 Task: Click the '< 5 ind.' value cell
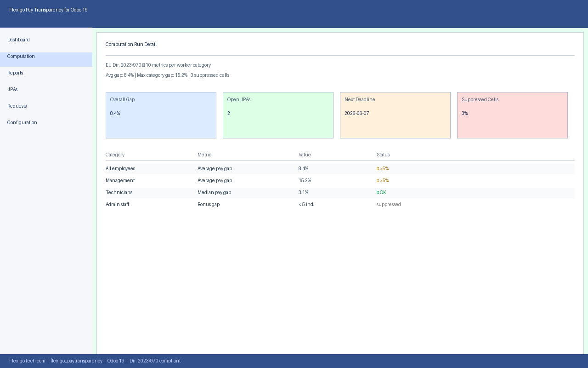(306, 205)
